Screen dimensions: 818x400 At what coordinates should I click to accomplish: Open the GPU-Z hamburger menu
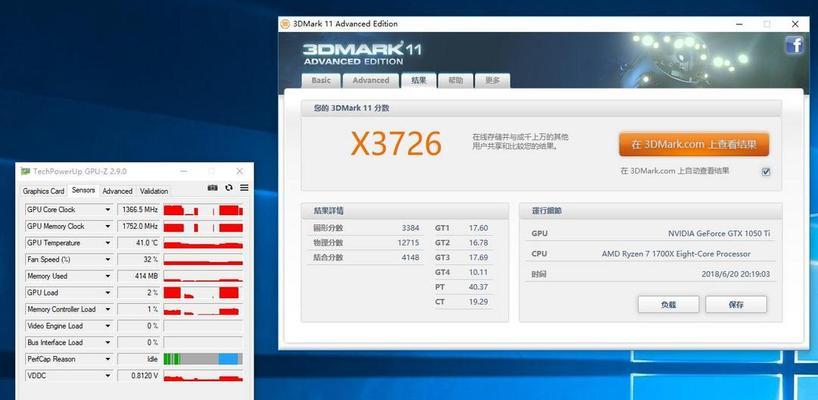click(x=244, y=188)
